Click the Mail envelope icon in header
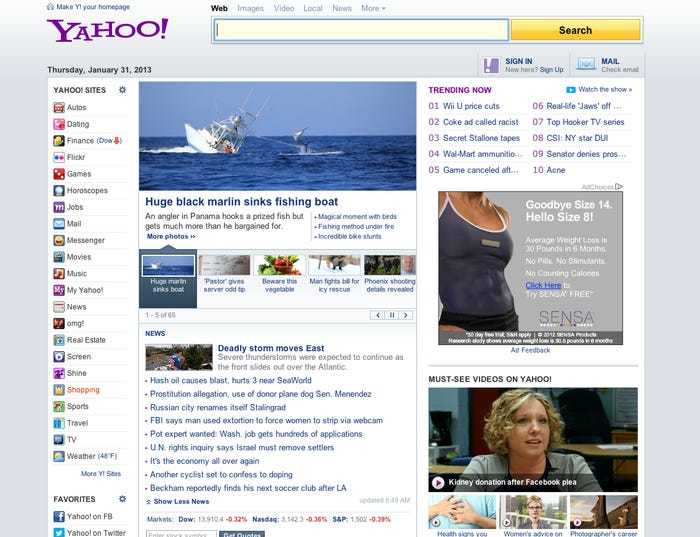Image resolution: width=700 pixels, height=537 pixels. [586, 64]
